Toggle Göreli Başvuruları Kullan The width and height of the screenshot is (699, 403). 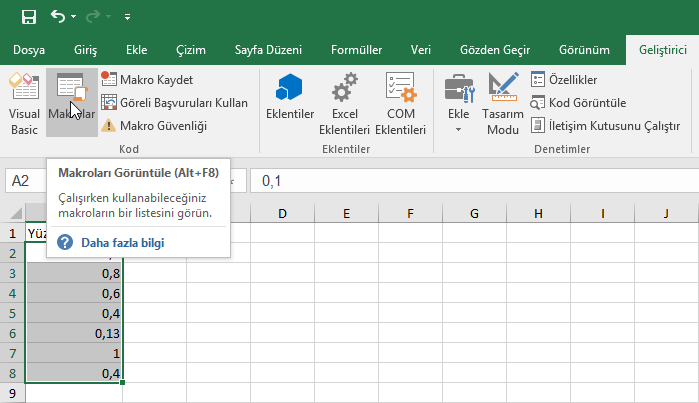coord(174,103)
